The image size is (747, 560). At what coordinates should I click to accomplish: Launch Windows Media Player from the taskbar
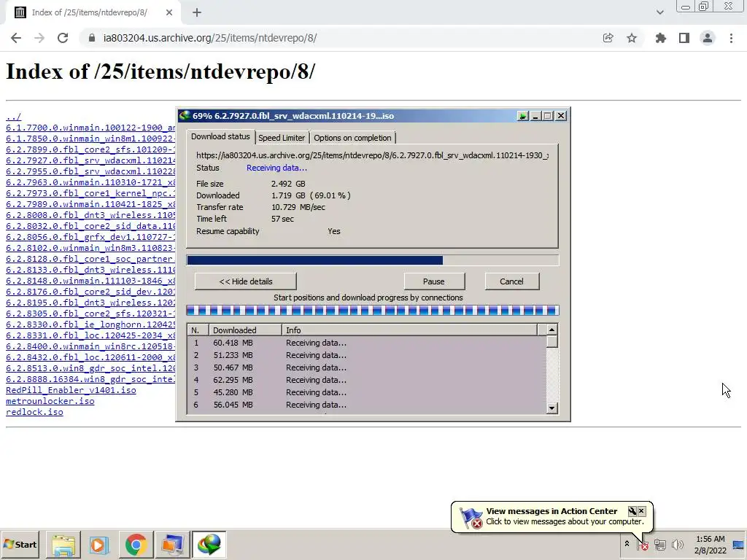(x=99, y=545)
